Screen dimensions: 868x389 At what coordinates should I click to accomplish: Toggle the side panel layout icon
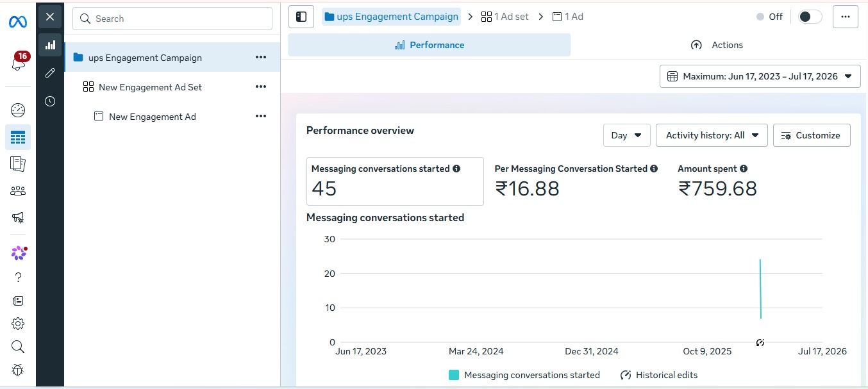pyautogui.click(x=301, y=17)
